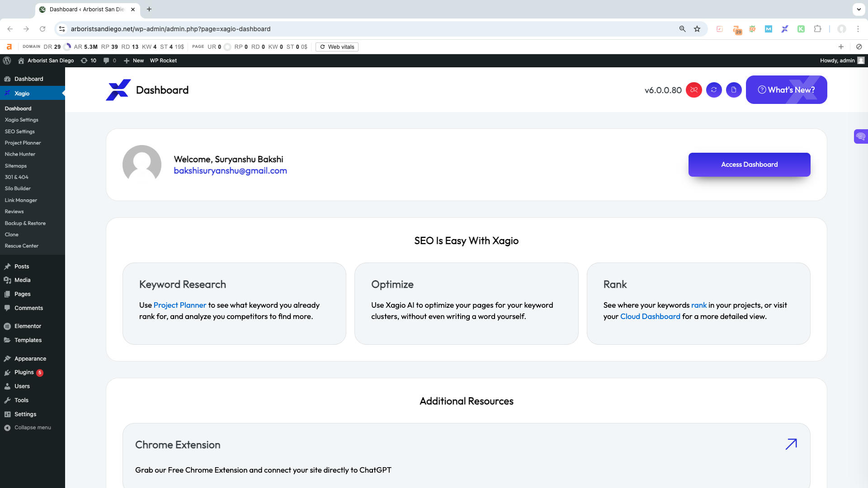The image size is (868, 488).
Task: Click the browser back arrow
Action: click(x=10, y=29)
